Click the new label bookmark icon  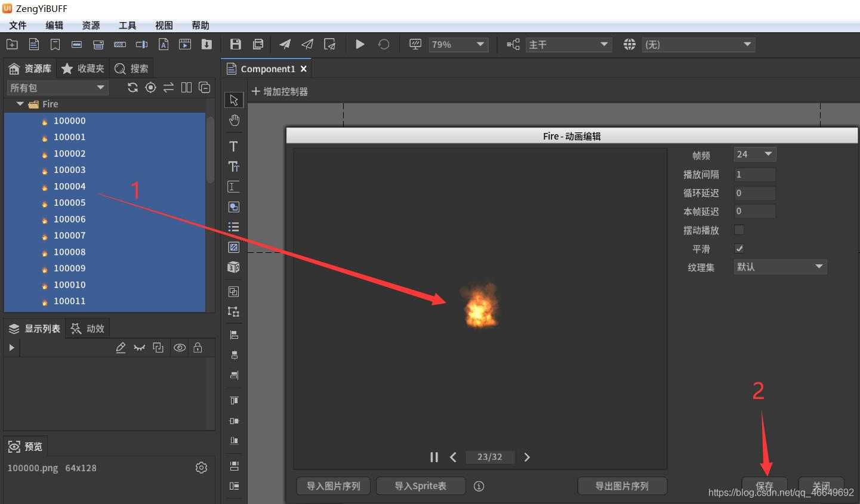[x=55, y=45]
